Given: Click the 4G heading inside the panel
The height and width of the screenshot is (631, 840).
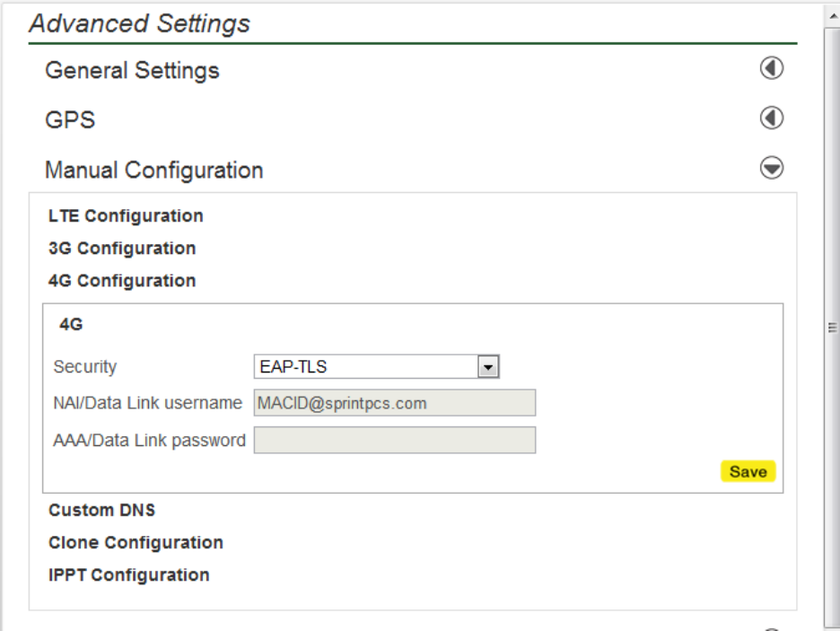Looking at the screenshot, I should click(71, 325).
